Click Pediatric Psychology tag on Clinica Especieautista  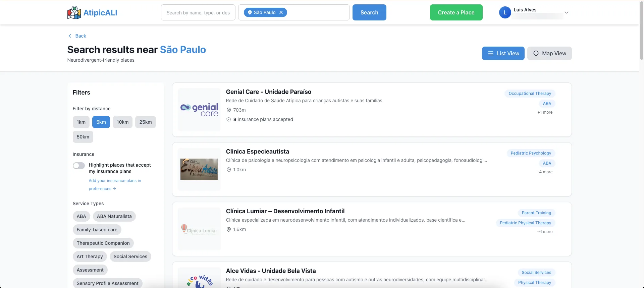click(x=531, y=153)
